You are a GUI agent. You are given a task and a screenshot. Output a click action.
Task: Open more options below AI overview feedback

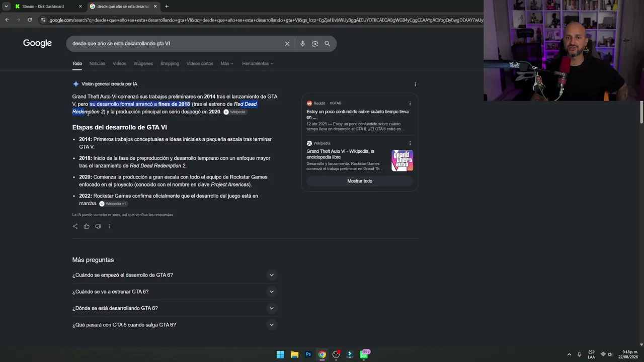(109, 226)
